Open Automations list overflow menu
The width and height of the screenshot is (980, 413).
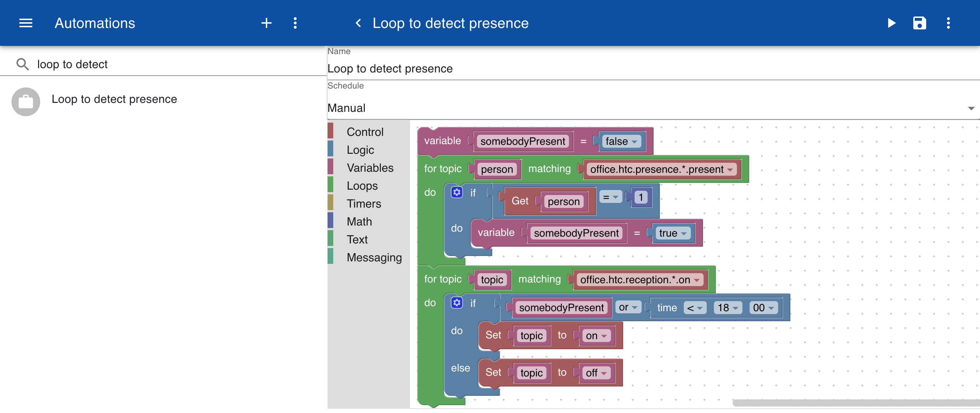pyautogui.click(x=295, y=23)
